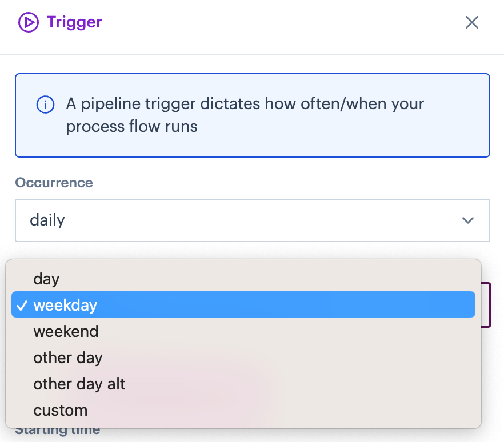Image resolution: width=504 pixels, height=442 pixels.
Task: Click the Starting time label below list
Action: (58, 431)
